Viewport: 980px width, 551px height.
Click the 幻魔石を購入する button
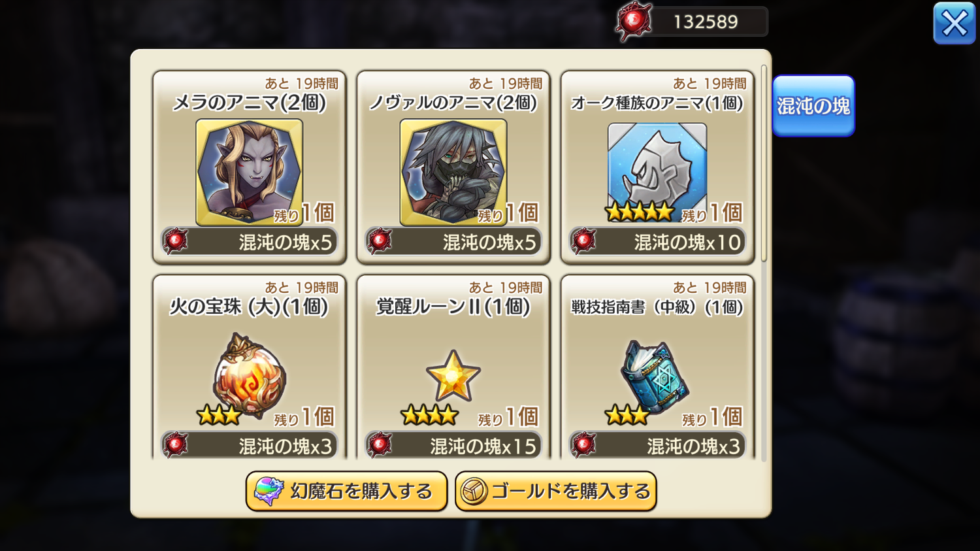coord(346,491)
